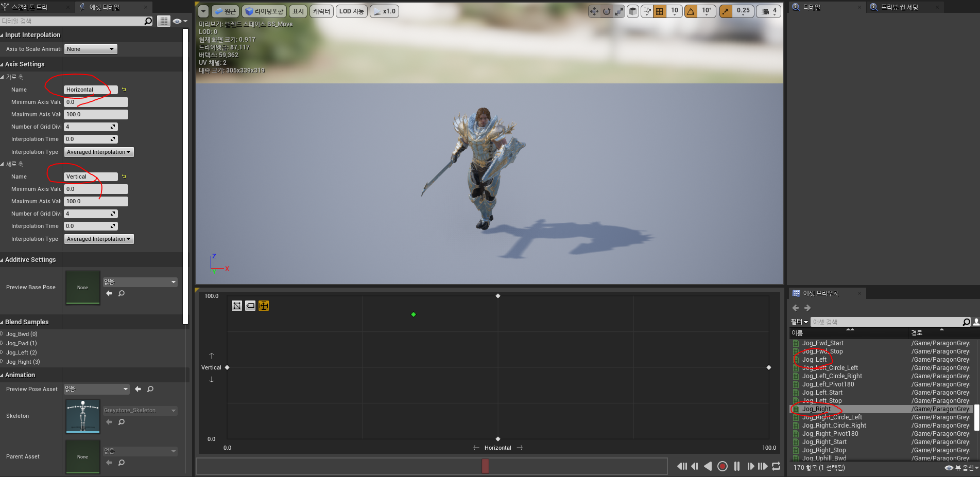Open the grid snap size 10 dropdown
980x477 pixels.
coord(675,11)
